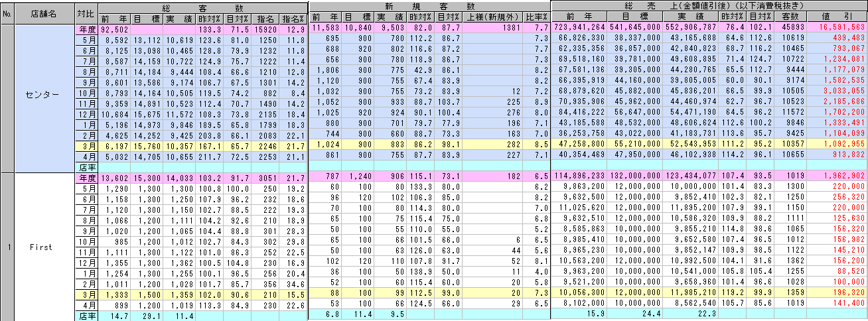Click the 指名 total cell 15920

262,29
